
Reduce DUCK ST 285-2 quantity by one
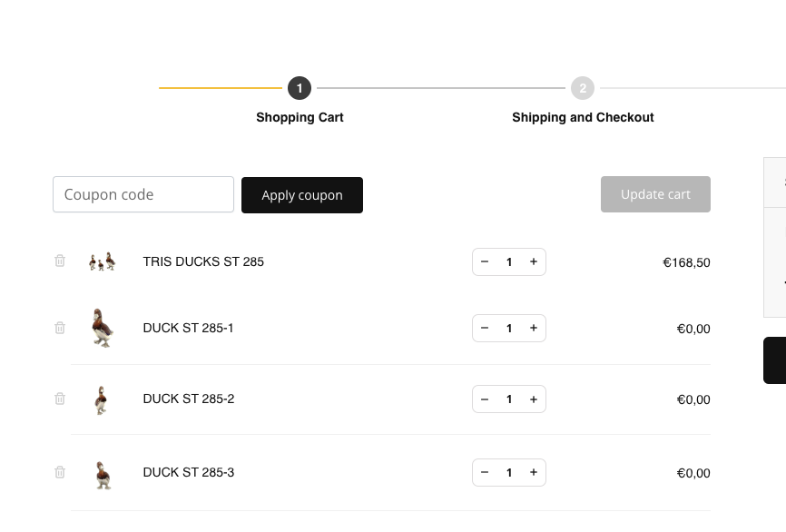pos(485,399)
